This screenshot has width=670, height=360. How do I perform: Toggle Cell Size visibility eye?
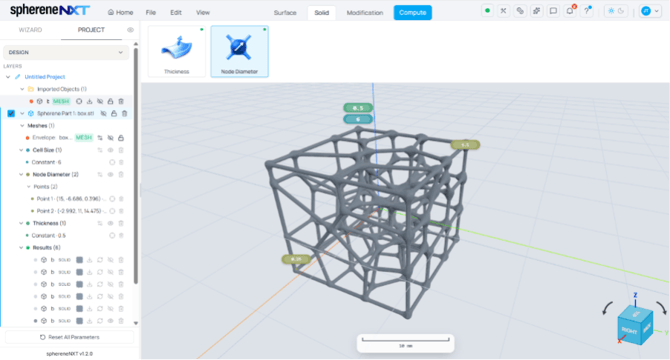(x=110, y=150)
